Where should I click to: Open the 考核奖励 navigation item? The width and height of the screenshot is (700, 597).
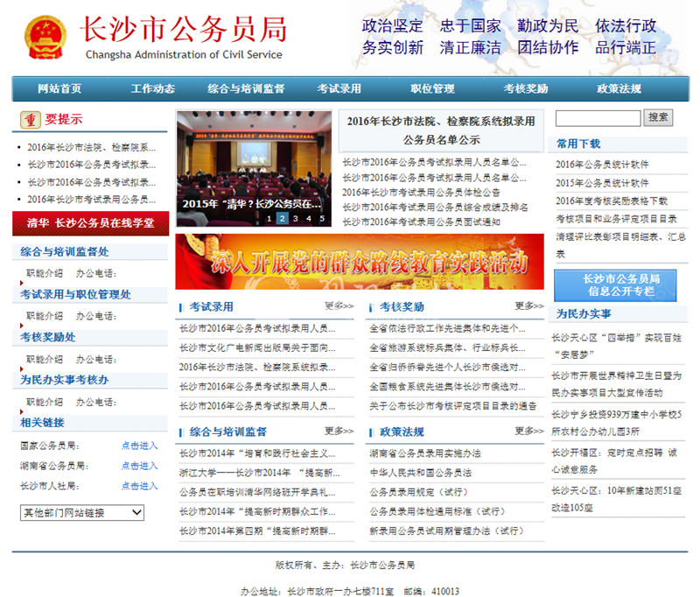click(x=526, y=89)
